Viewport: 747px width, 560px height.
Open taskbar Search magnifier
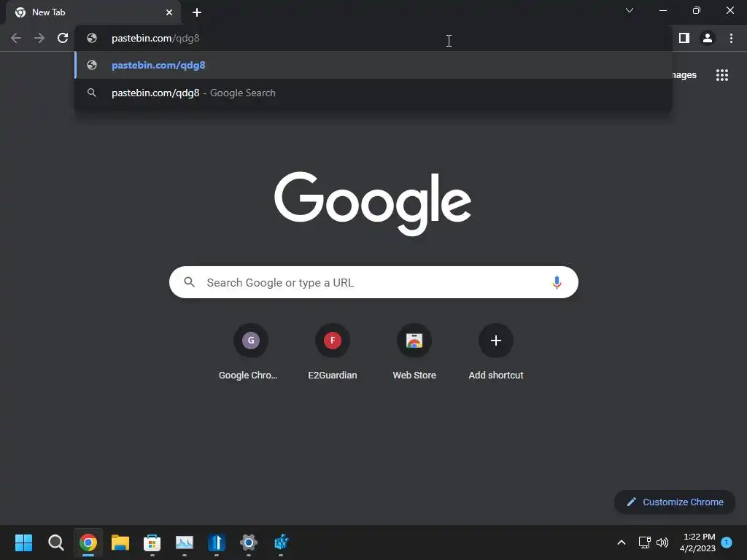(55, 542)
